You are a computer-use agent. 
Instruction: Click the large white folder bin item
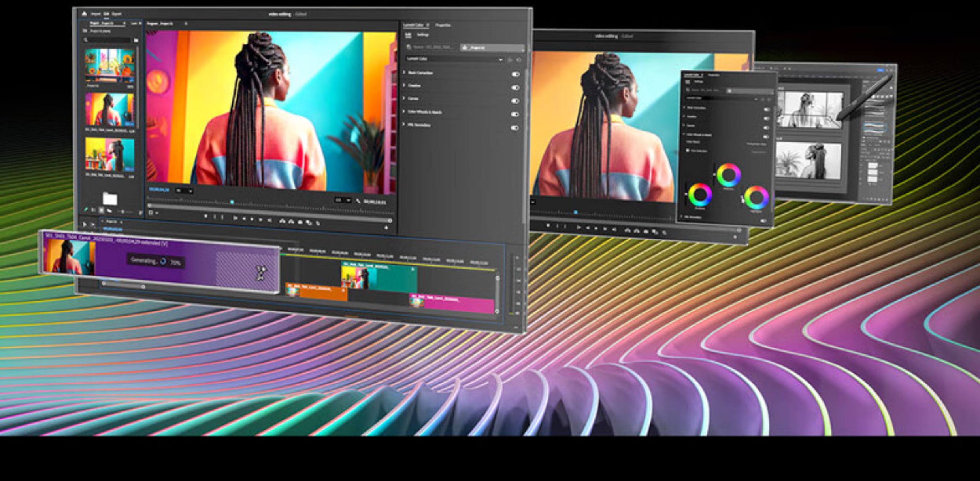pos(110,199)
